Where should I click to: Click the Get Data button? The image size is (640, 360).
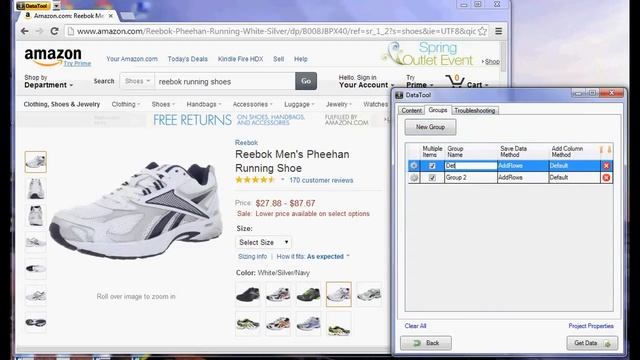pos(592,343)
